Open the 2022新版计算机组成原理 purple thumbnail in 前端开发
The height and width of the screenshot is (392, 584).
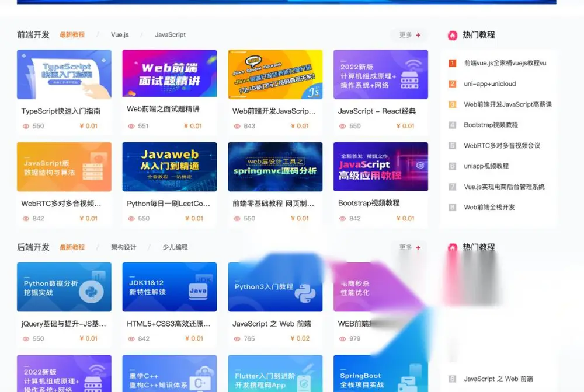pyautogui.click(x=381, y=75)
